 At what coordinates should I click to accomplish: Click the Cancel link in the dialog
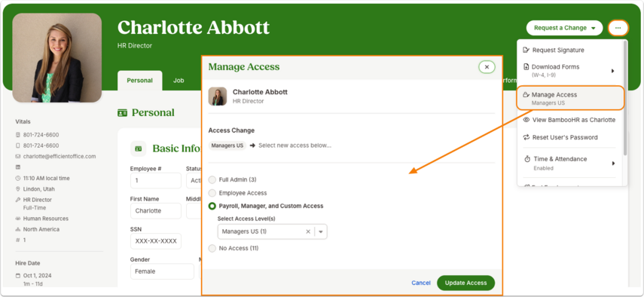[x=421, y=283]
